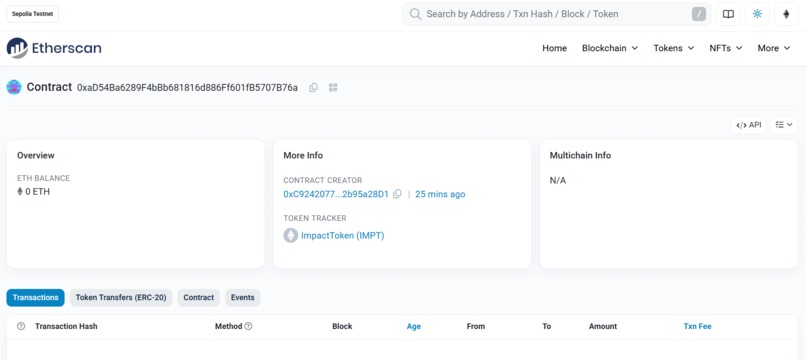Image resolution: width=806 pixels, height=360 pixels.
Task: Click the ImpactToken token logo
Action: click(x=290, y=236)
